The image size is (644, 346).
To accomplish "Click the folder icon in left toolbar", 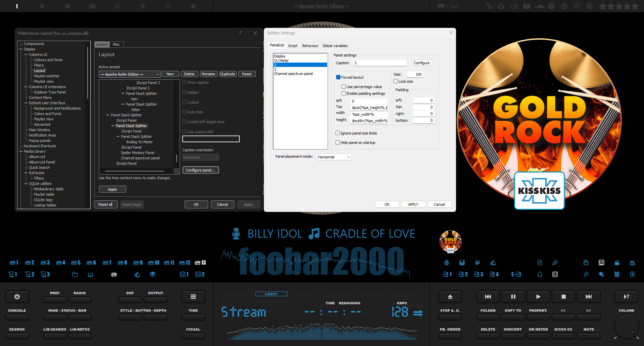I will click(75, 274).
